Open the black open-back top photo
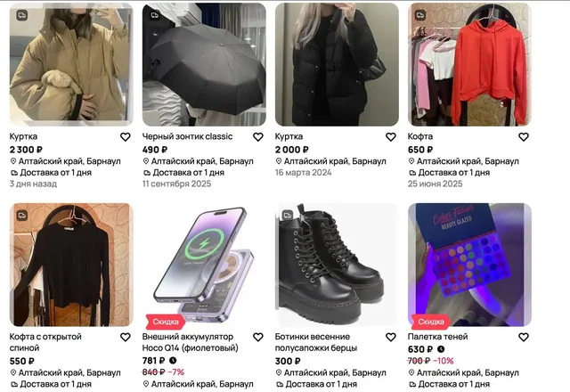 point(71,265)
